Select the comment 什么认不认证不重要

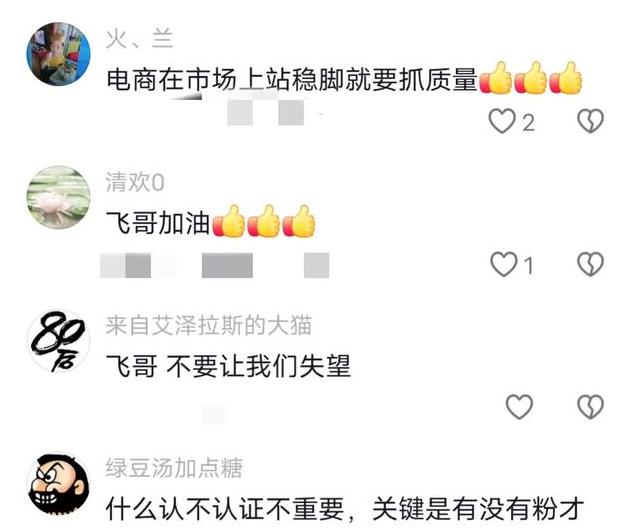225,509
